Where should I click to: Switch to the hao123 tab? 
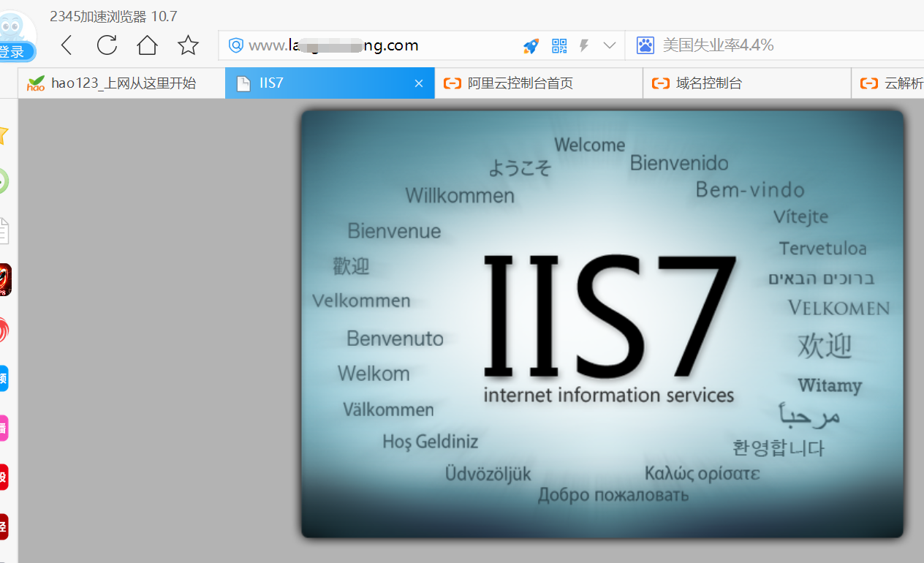pyautogui.click(x=121, y=83)
